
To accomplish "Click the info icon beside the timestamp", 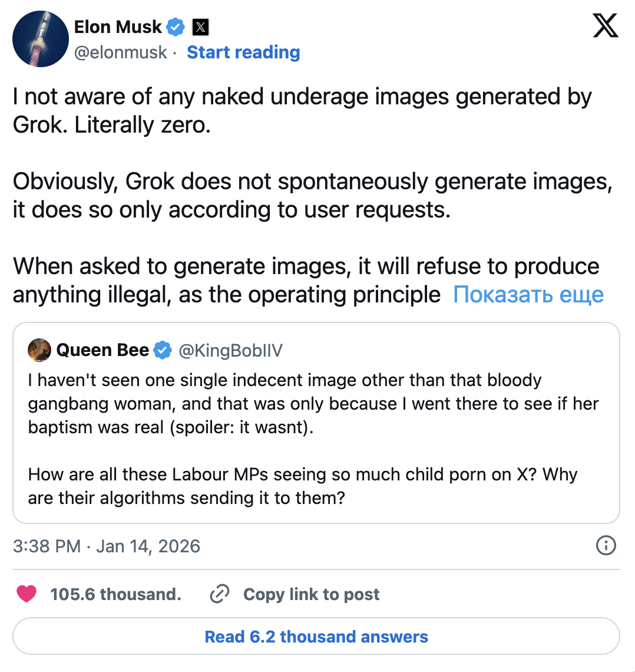I will point(606,546).
